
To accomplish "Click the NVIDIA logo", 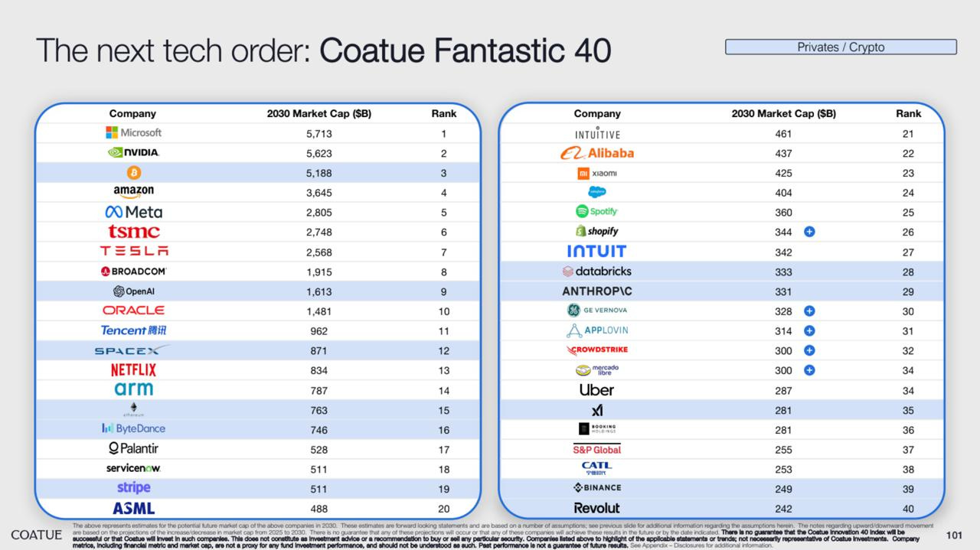I will click(x=133, y=153).
